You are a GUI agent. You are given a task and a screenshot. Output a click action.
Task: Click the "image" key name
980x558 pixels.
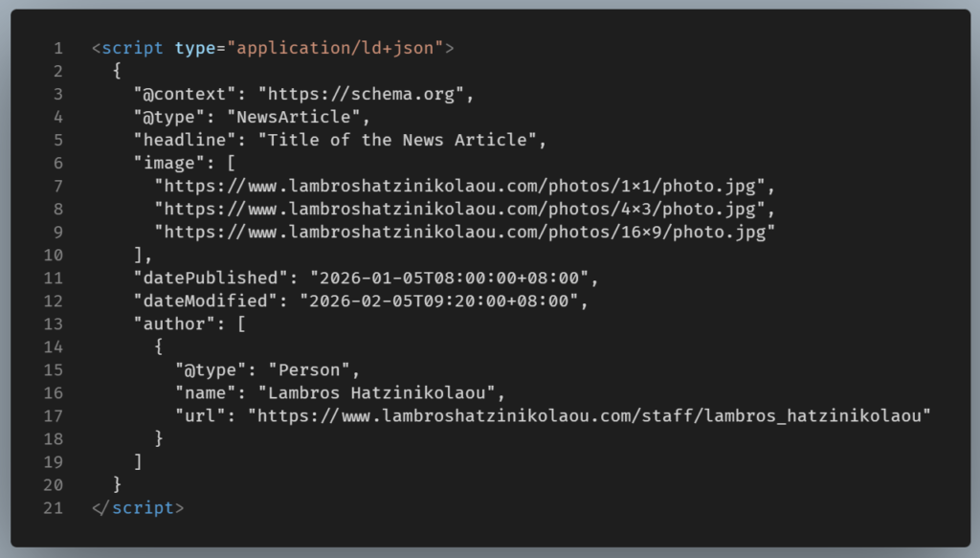point(169,163)
